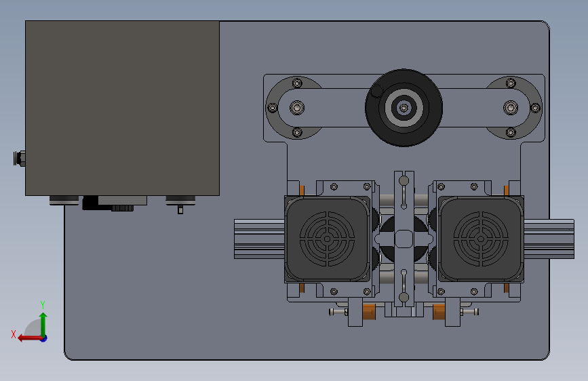Select the upper pin knob on center bracket
The image size is (588, 381).
coord(404,181)
